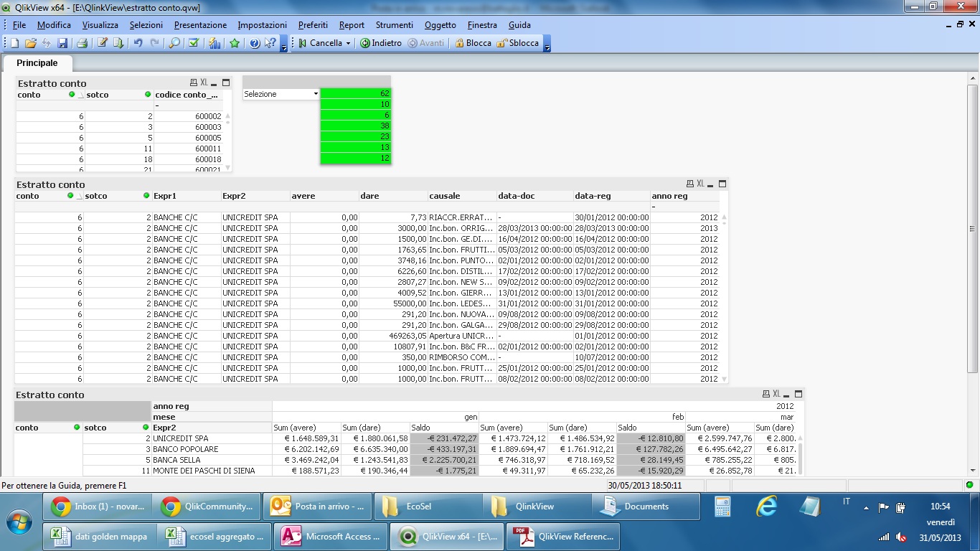Viewport: 980px width, 551px height.
Task: Expand the Cancella dropdown arrow
Action: click(x=348, y=43)
